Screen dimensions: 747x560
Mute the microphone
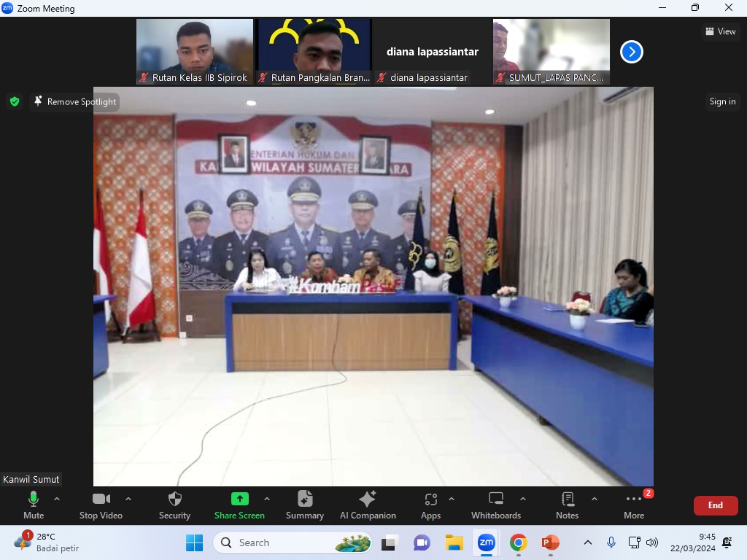coord(33,505)
